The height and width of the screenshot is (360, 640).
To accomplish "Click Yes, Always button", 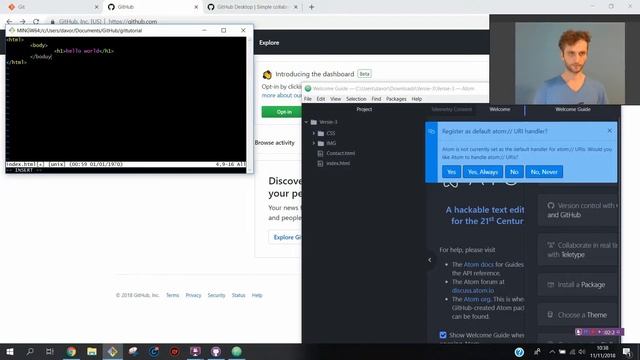I will pos(482,172).
